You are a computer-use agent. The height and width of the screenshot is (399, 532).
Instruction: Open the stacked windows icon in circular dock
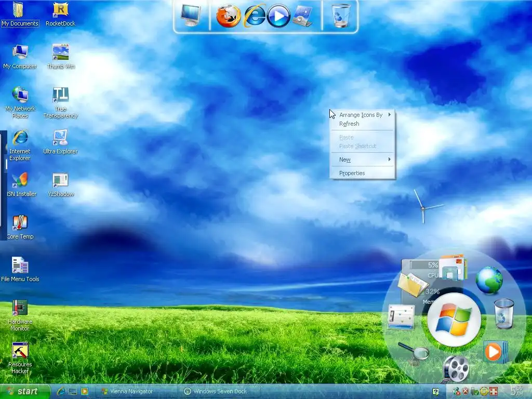(x=453, y=268)
